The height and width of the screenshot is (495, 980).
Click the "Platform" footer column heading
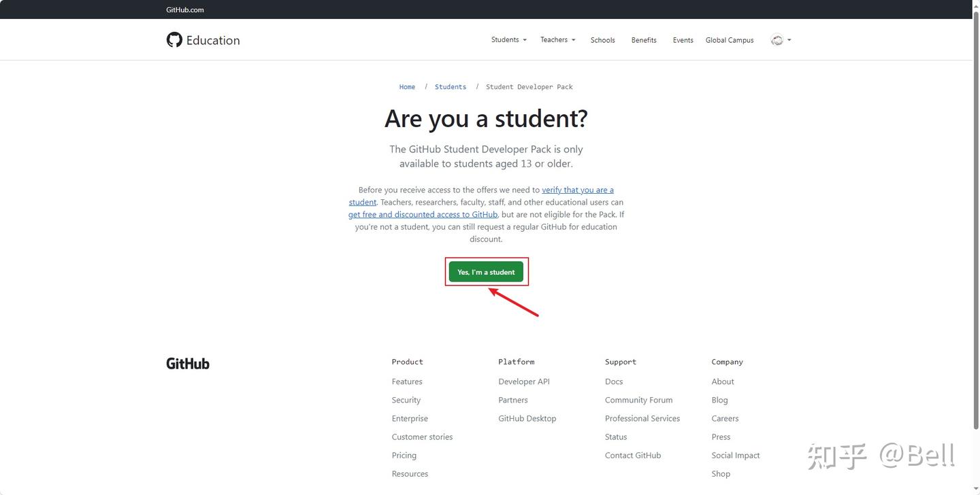(x=516, y=362)
